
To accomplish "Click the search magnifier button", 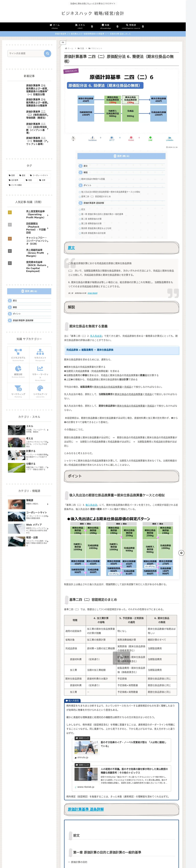I will [47, 53].
